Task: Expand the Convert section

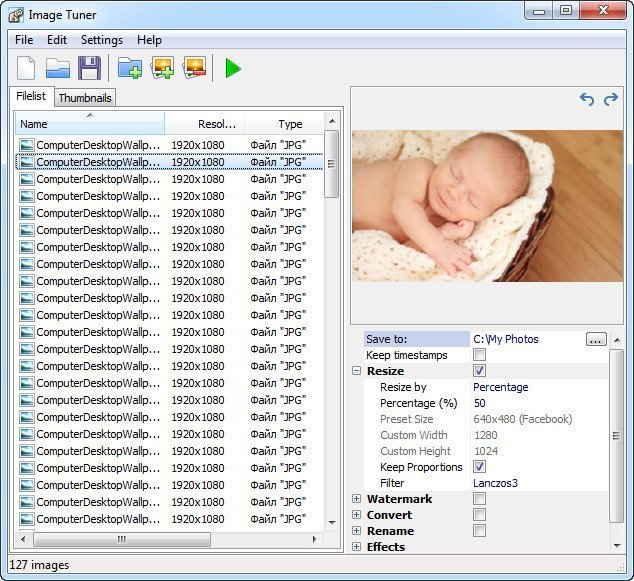Action: point(357,515)
